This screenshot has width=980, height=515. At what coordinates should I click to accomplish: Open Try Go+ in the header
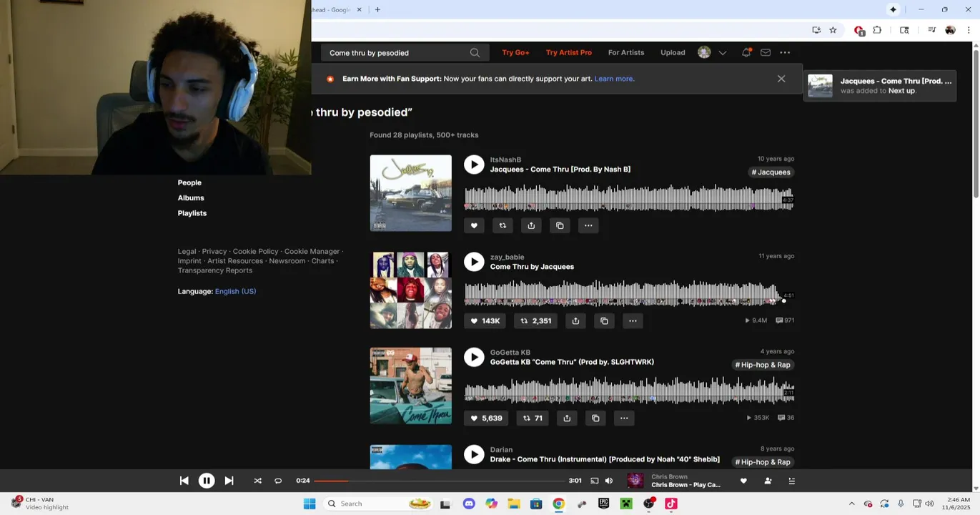pyautogui.click(x=515, y=53)
